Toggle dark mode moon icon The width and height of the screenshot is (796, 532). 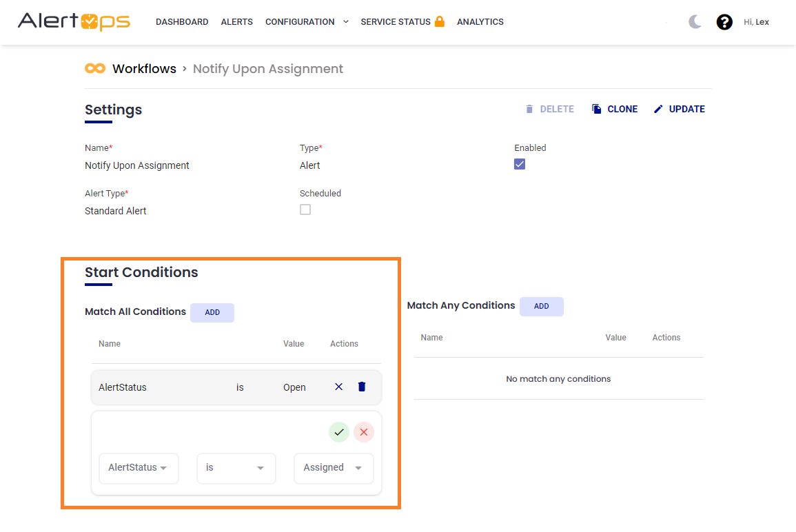695,22
